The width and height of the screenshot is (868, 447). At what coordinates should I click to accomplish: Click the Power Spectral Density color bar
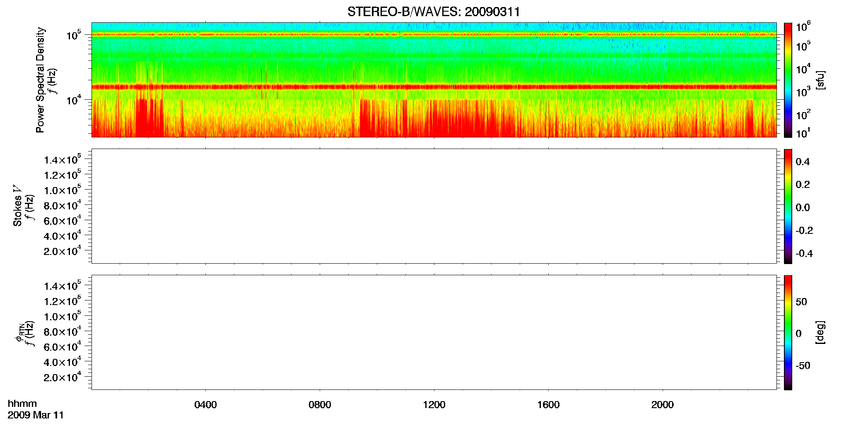click(x=788, y=80)
